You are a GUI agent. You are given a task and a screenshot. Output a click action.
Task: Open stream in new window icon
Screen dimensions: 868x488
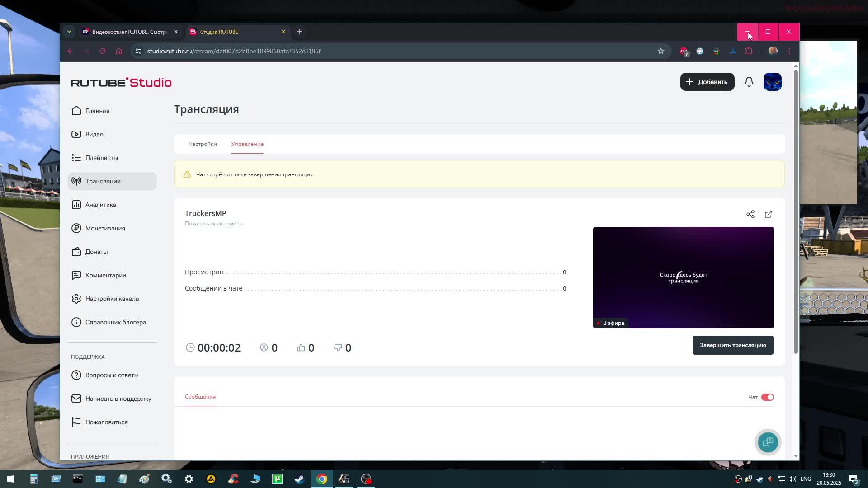click(x=769, y=214)
